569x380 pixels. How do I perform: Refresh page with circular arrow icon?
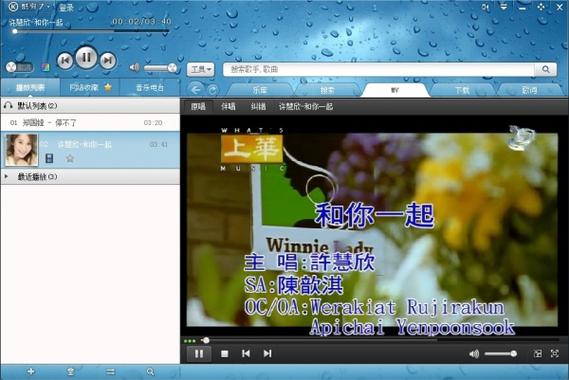click(x=213, y=90)
